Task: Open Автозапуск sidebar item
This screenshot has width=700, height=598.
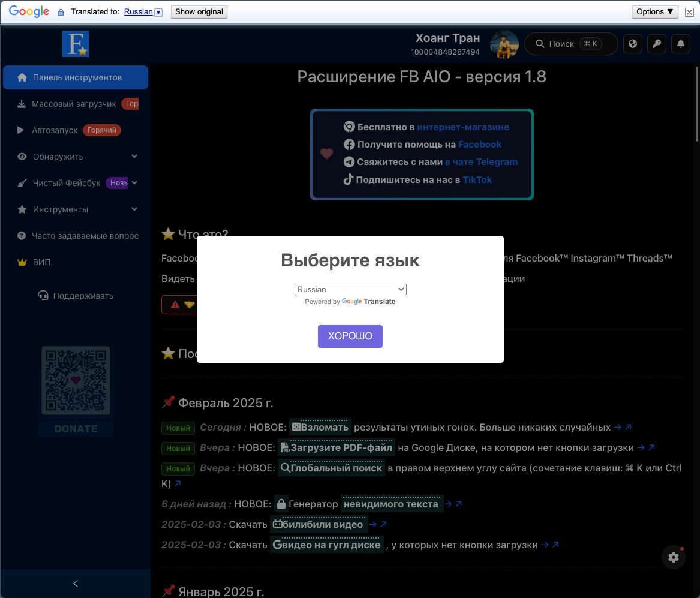Action: (76, 130)
